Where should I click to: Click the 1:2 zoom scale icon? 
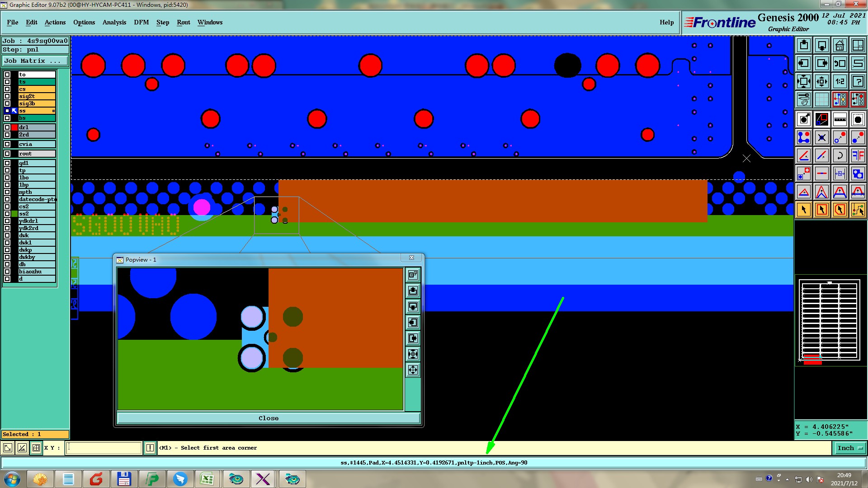pyautogui.click(x=840, y=81)
